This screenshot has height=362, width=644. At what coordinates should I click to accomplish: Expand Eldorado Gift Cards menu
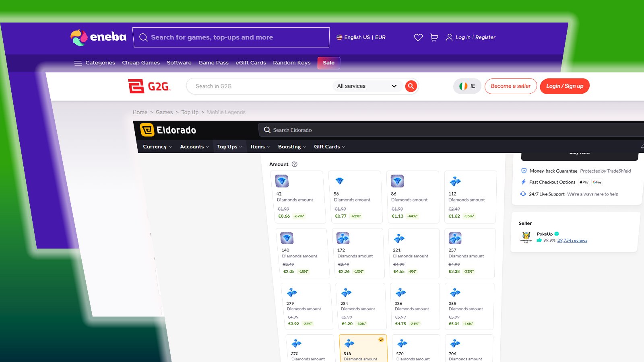click(x=329, y=147)
